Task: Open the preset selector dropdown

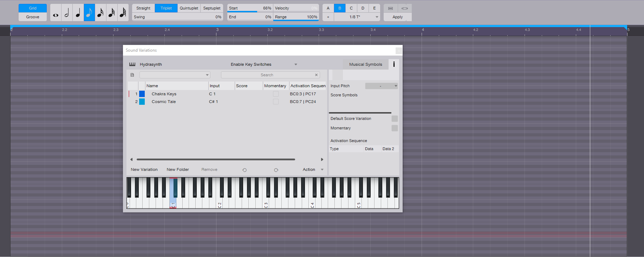Action: [x=175, y=75]
